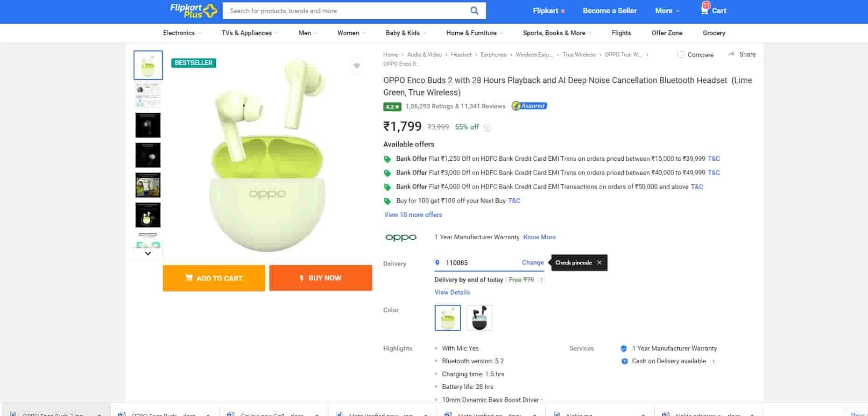Click price info icon beside 55% off
This screenshot has width=868, height=416.
click(487, 128)
